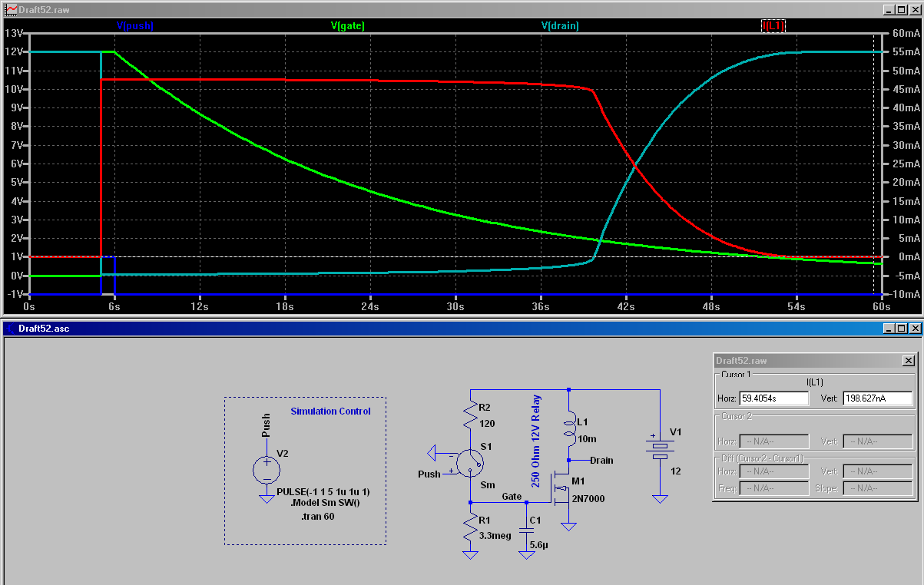Click Cursor 2 Horz field
The height and width of the screenshot is (585, 924).
(x=773, y=441)
